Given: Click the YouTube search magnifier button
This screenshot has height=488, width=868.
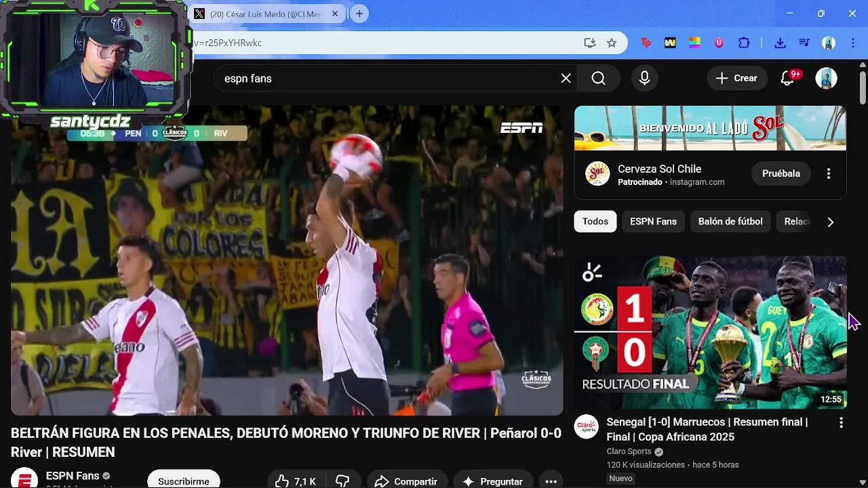Looking at the screenshot, I should 598,79.
